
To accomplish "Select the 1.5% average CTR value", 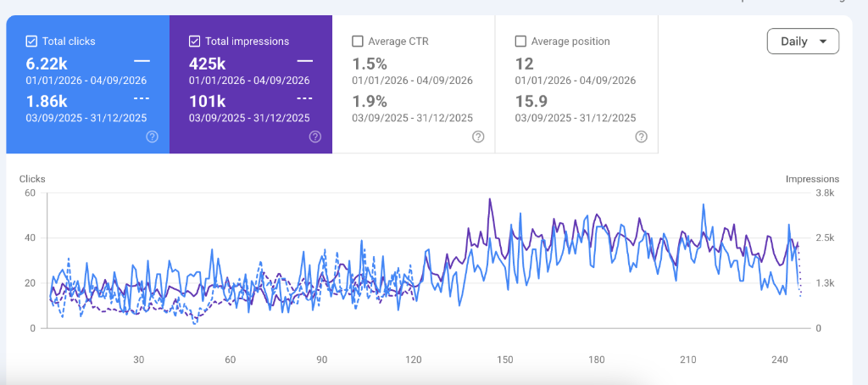I will click(x=370, y=64).
